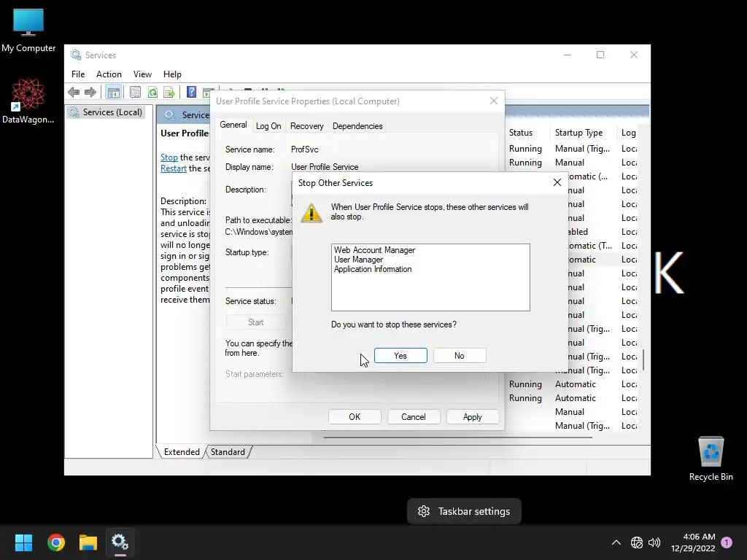
Task: Click the services list horizontal scrollbar
Action: pyautogui.click(x=457, y=437)
